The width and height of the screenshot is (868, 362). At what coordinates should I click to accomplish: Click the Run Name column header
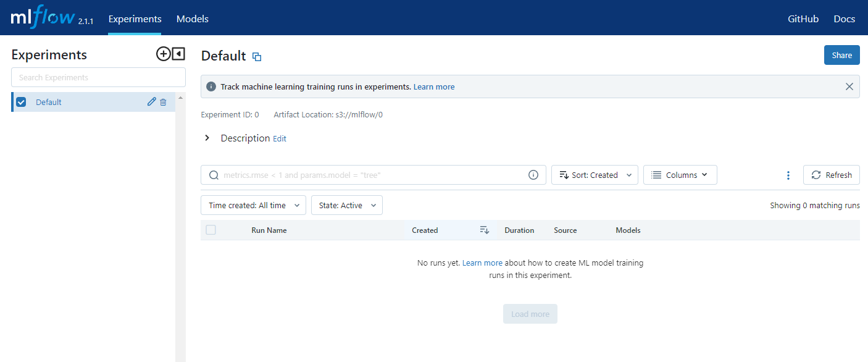click(x=269, y=230)
